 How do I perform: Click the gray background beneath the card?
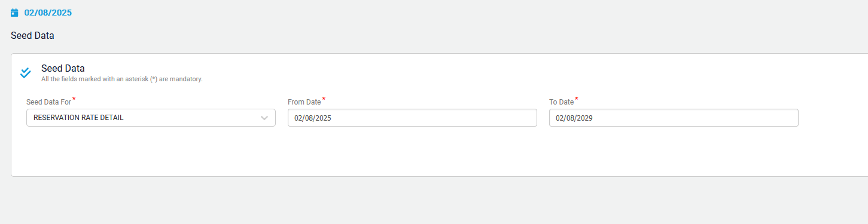pos(434,200)
